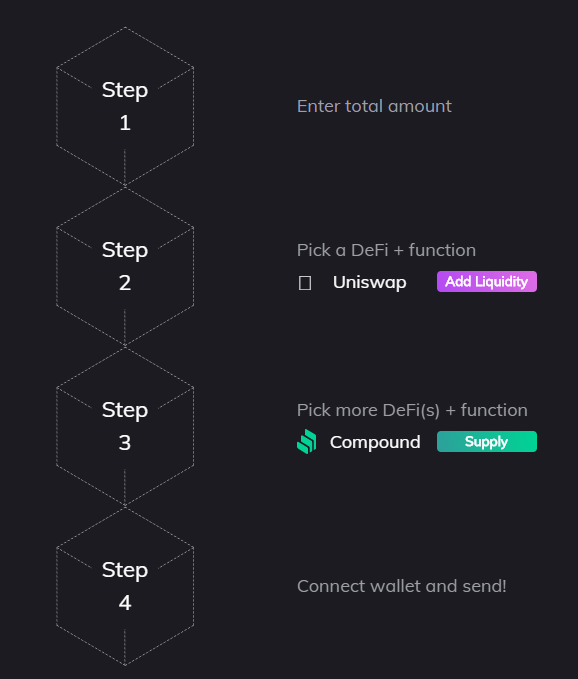Click the Uniswap placeholder icon
578x679 pixels.
(x=305, y=283)
